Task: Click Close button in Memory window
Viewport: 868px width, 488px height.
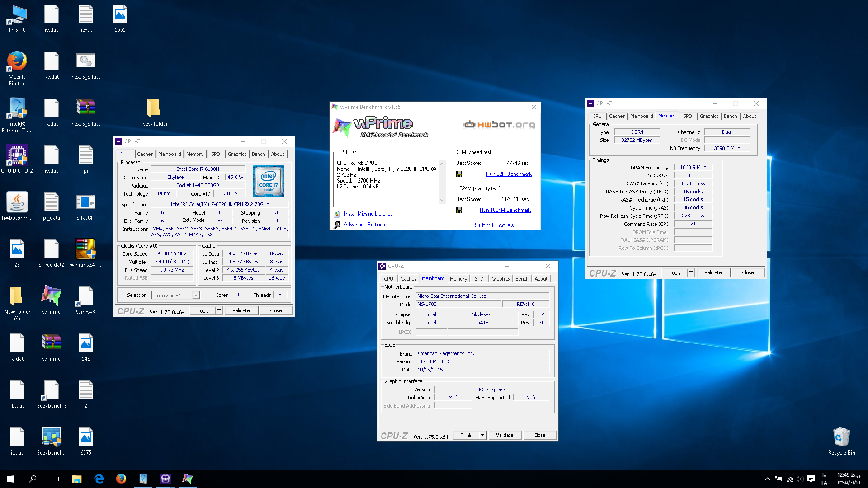Action: click(x=748, y=272)
